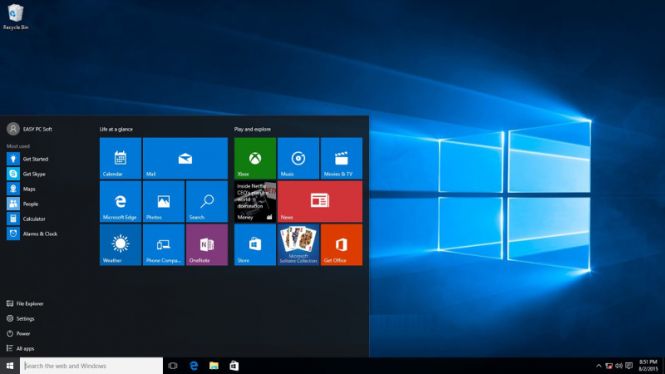Launch the Store tile
Image resolution: width=665 pixels, height=374 pixels.
click(x=255, y=245)
